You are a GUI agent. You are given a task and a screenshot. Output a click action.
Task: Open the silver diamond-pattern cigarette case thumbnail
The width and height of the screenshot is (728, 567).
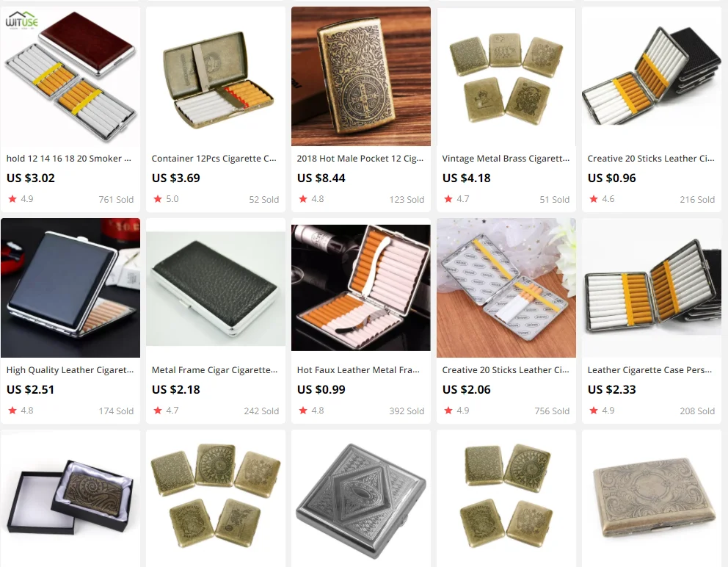pyautogui.click(x=361, y=498)
